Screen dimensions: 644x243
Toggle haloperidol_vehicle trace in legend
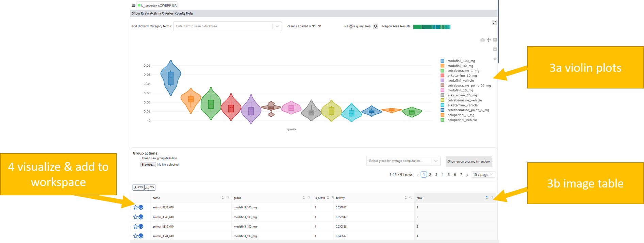click(462, 120)
